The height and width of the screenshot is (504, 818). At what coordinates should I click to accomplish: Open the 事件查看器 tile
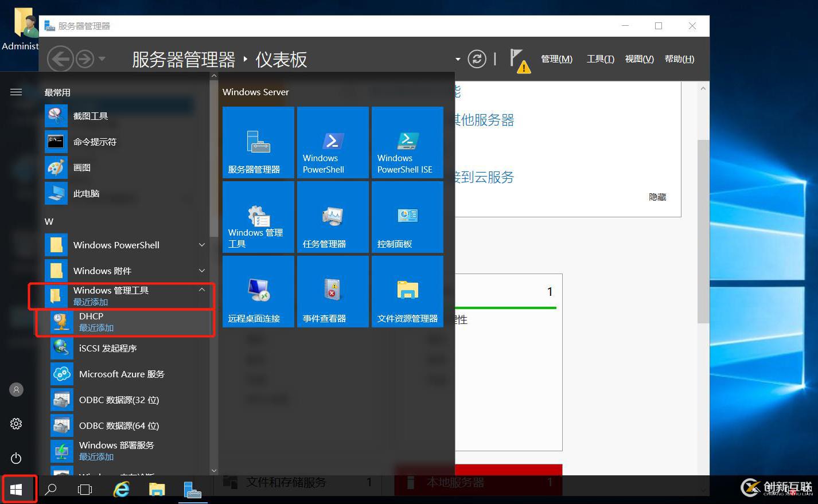(333, 291)
